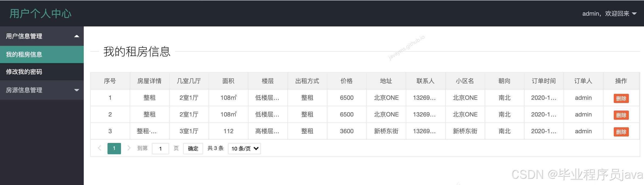Click the 出租方式 column header
Image resolution: width=644 pixels, height=185 pixels.
307,81
